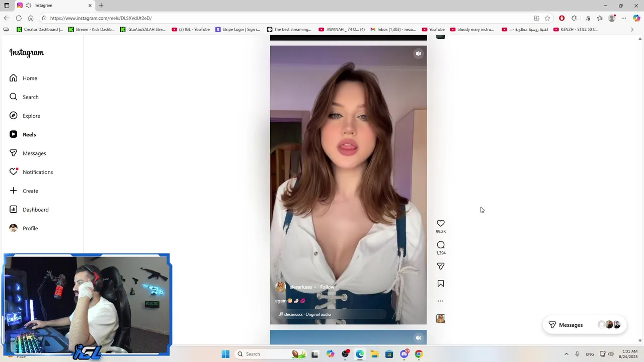The width and height of the screenshot is (644, 362).
Task: Mute the Instagram tab audio
Action: (x=28, y=6)
